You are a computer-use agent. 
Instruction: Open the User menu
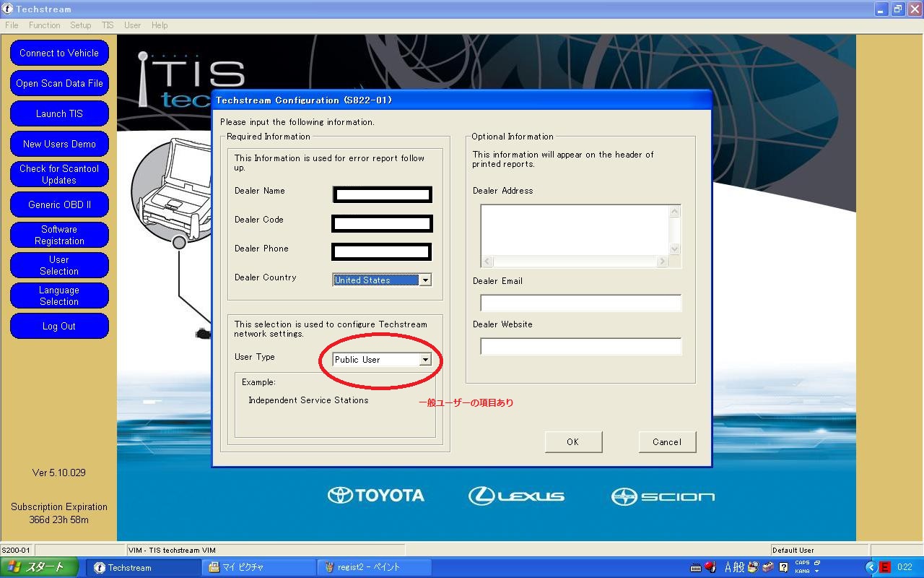click(132, 25)
